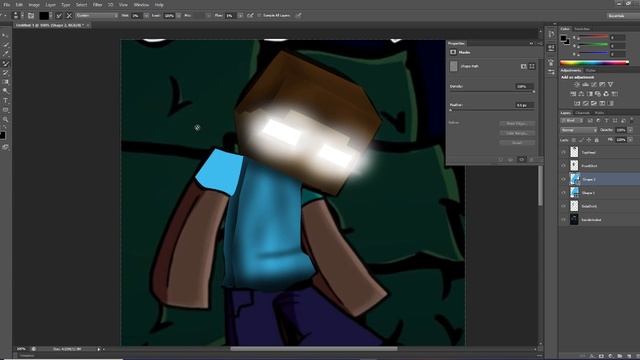Viewport: 640px width, 360px height.
Task: Open the layer Opacity slider dropdown
Action: 631,130
